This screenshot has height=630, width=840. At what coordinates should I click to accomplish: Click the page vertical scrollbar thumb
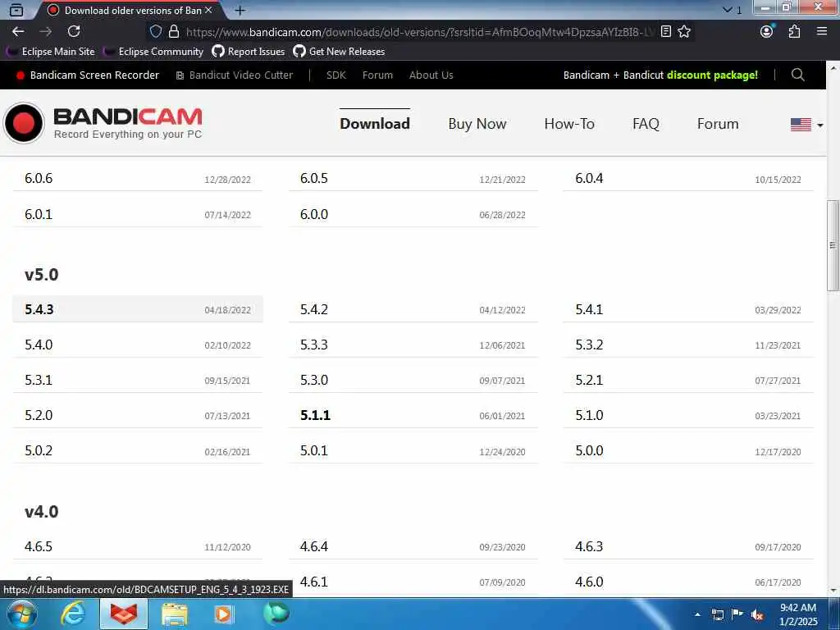pyautogui.click(x=833, y=245)
